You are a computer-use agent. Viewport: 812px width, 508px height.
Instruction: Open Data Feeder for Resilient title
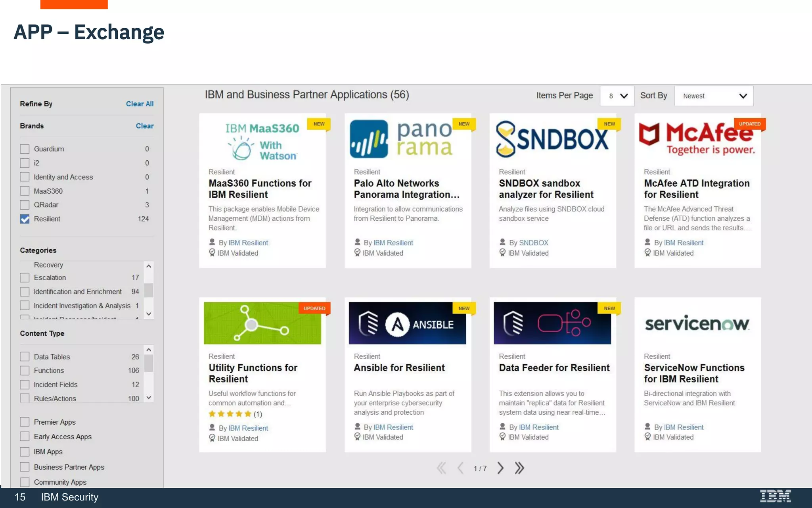coord(554,368)
